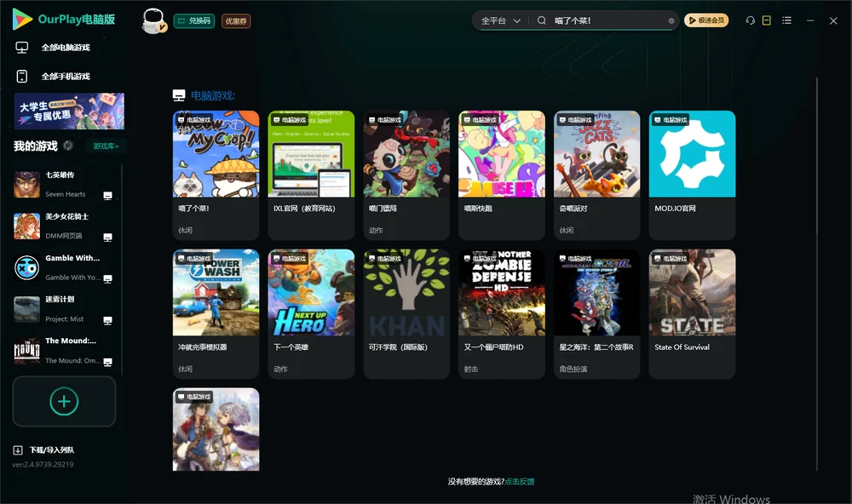Click the 兑换码 redeem code button
The image size is (852, 504).
194,21
